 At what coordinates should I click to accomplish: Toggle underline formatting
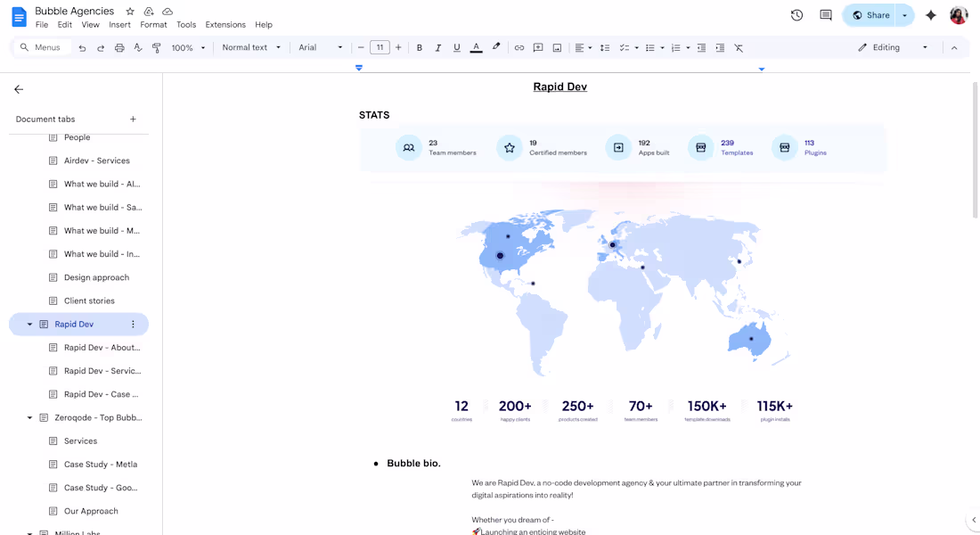click(x=457, y=47)
